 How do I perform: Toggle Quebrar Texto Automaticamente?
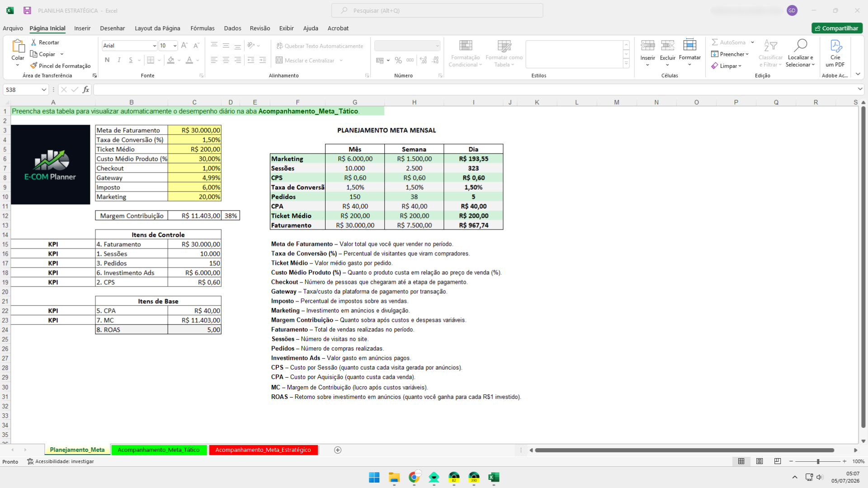[320, 46]
